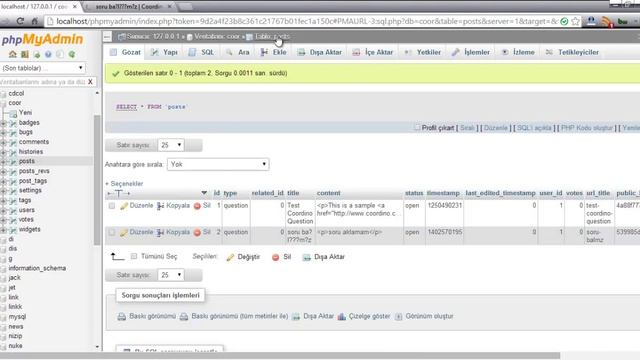The image size is (640, 360).
Task: Click the red Sil icon for selected rows
Action: [x=276, y=257]
